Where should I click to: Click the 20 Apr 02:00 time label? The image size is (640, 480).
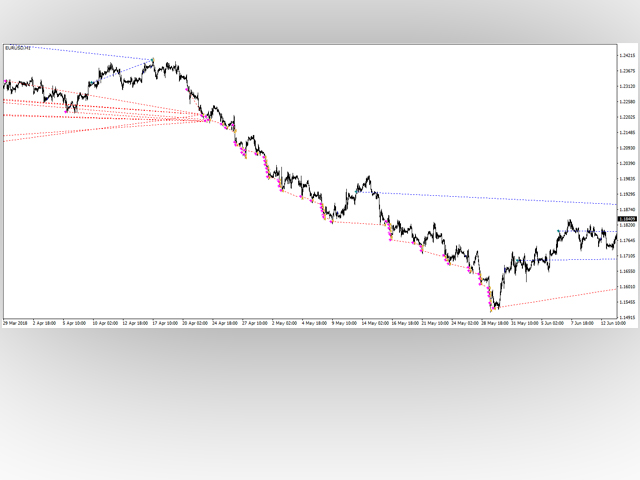tap(195, 323)
